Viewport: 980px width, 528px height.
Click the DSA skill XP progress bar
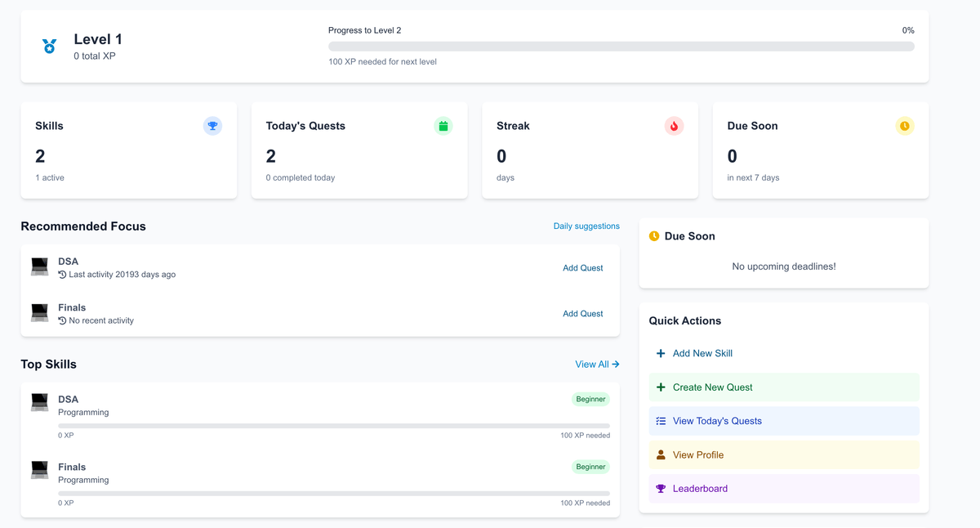(333, 426)
